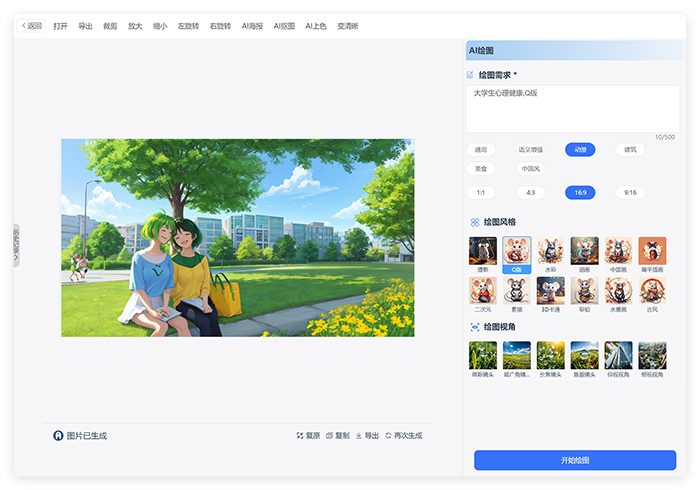Choose the 中国风 category pill

[x=530, y=169]
